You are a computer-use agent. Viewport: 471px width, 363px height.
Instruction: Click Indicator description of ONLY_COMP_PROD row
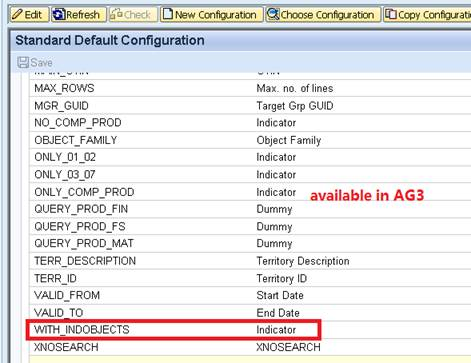coord(276,192)
